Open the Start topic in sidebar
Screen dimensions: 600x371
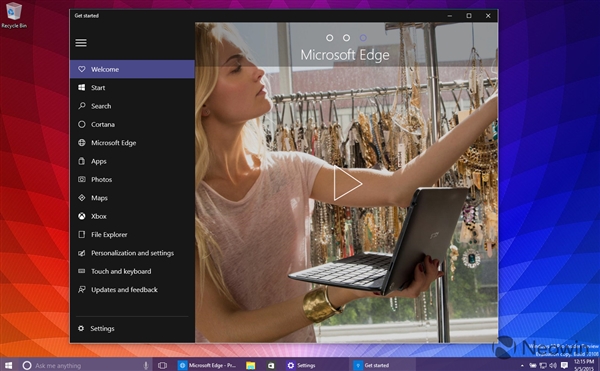132,88
